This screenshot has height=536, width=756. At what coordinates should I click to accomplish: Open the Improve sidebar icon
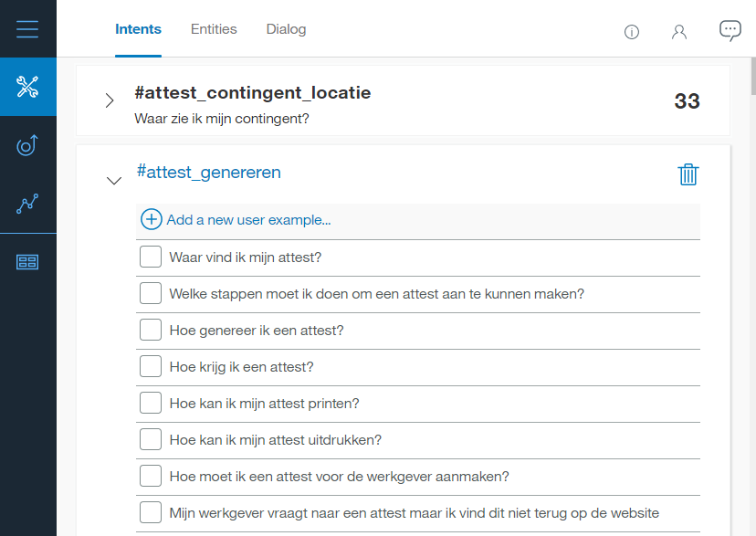pyautogui.click(x=27, y=145)
